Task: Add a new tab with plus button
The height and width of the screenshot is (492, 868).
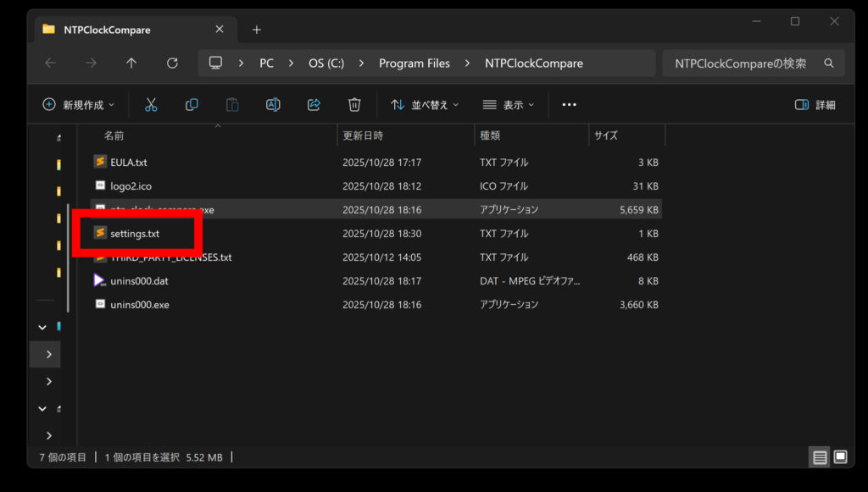Action: click(x=257, y=30)
